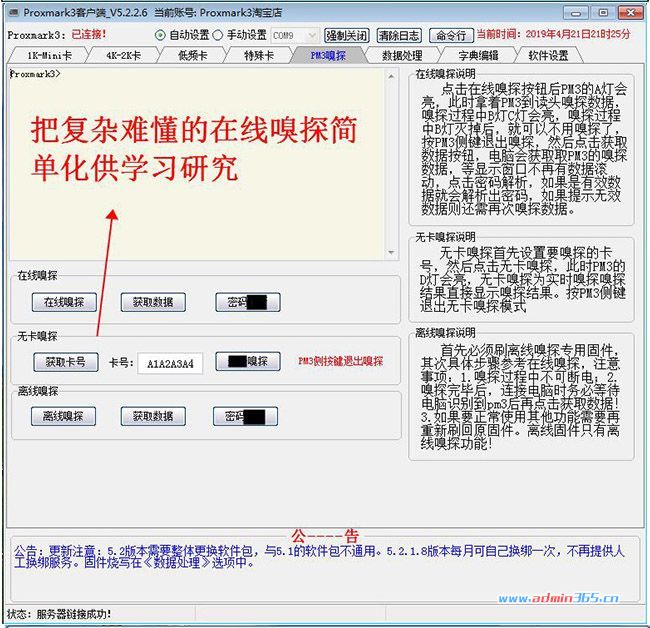650x628 pixels.
Task: Open the 软件设置 tab
Action: [x=548, y=55]
